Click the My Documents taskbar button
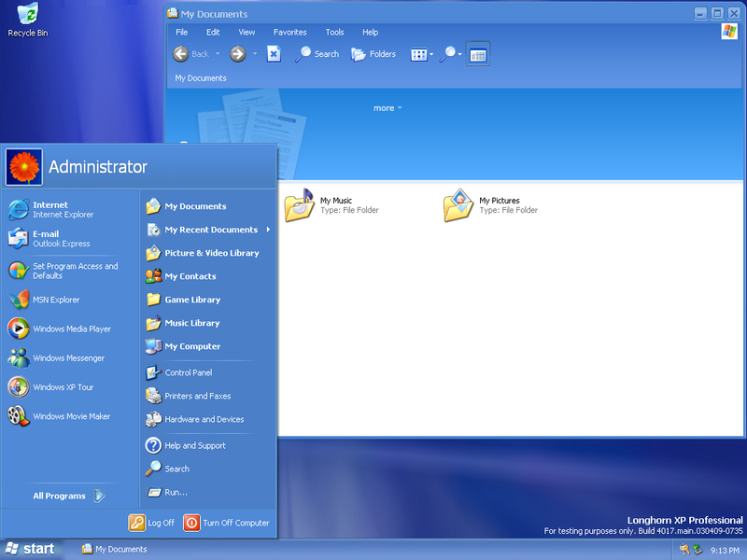Image resolution: width=747 pixels, height=560 pixels. 115,549
